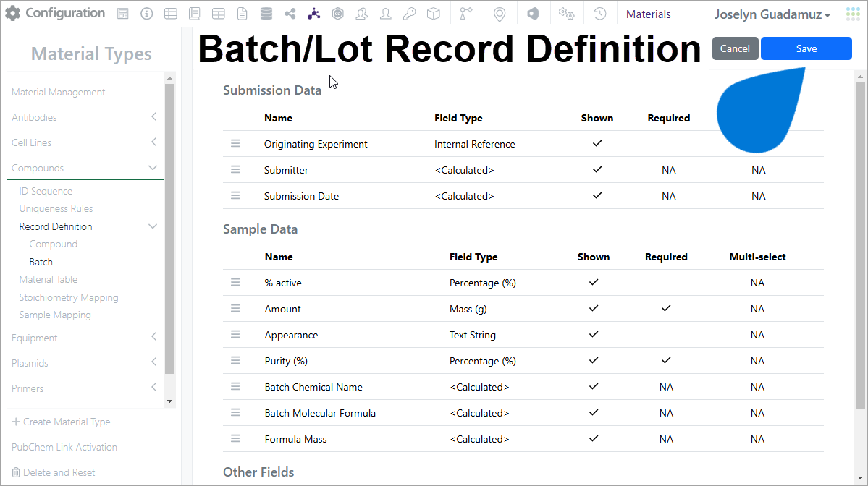868x486 pixels.
Task: Open Sample Mapping in sidebar
Action: point(55,315)
